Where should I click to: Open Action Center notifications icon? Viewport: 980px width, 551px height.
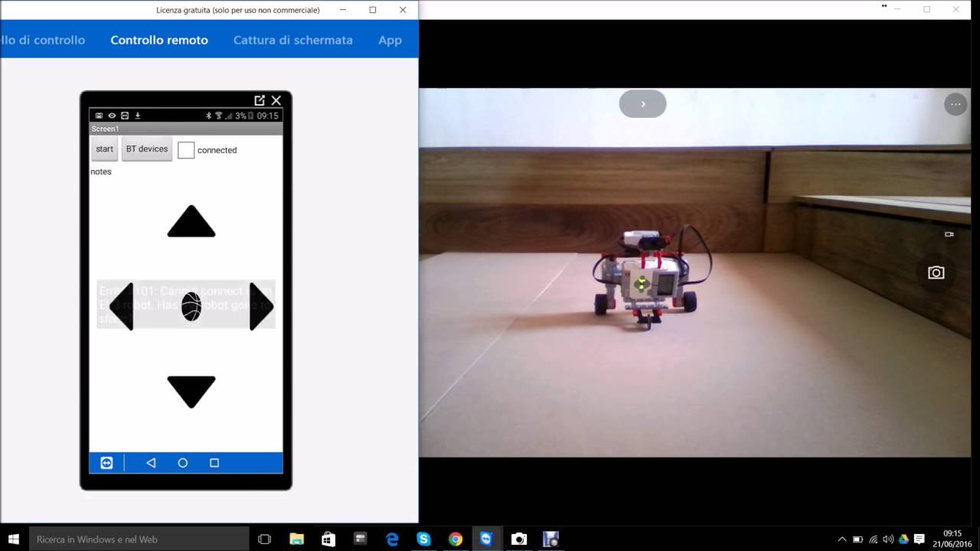pyautogui.click(x=920, y=540)
